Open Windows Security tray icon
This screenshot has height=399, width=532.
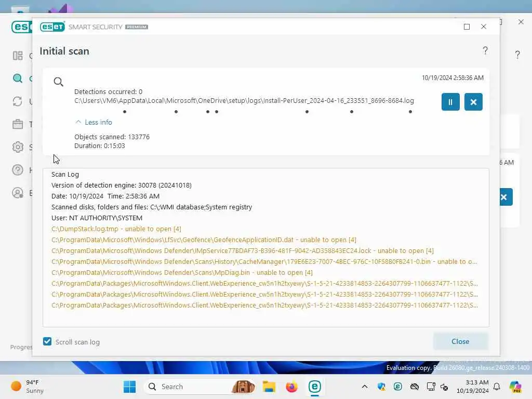tap(381, 387)
